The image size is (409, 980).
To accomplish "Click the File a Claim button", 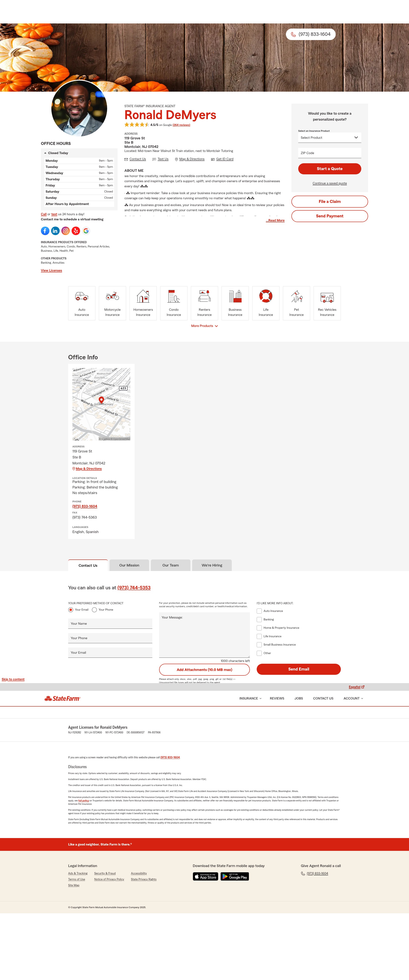I will click(330, 202).
